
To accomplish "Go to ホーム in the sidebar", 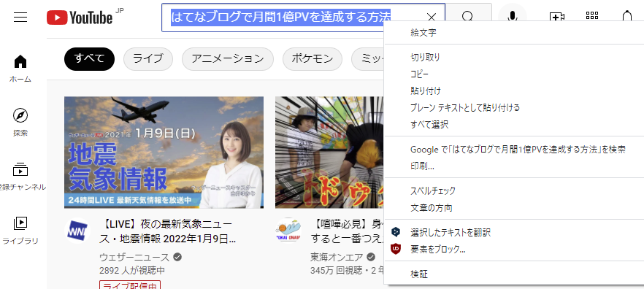I will click(20, 68).
